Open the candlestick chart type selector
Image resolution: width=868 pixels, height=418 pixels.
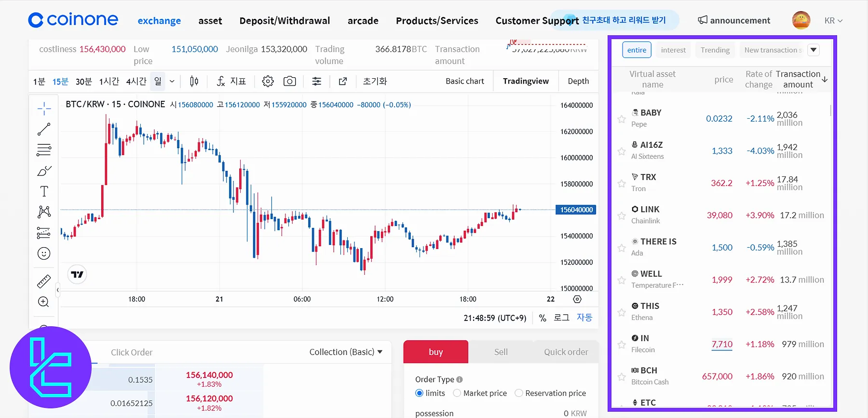click(194, 81)
